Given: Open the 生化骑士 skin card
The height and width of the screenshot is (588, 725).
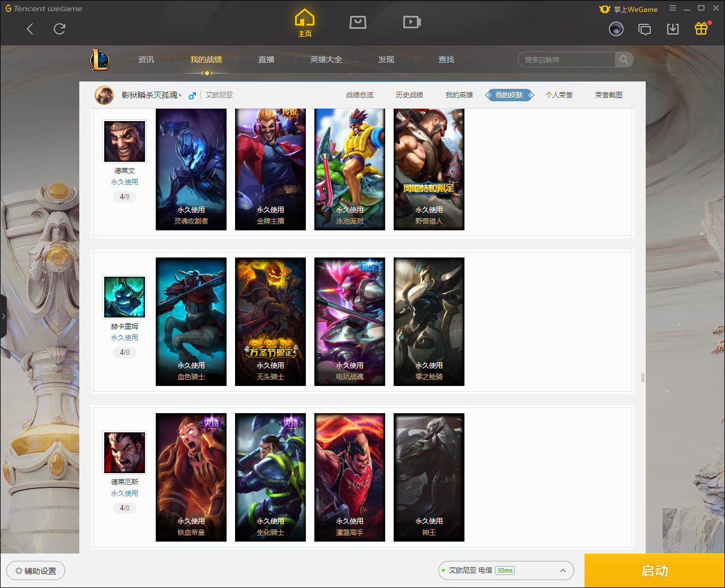Looking at the screenshot, I should click(270, 477).
